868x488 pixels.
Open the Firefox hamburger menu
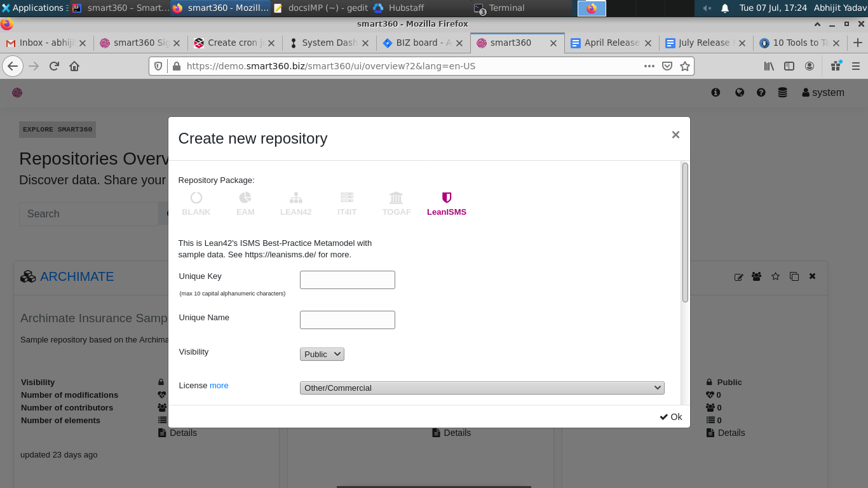[x=856, y=66]
